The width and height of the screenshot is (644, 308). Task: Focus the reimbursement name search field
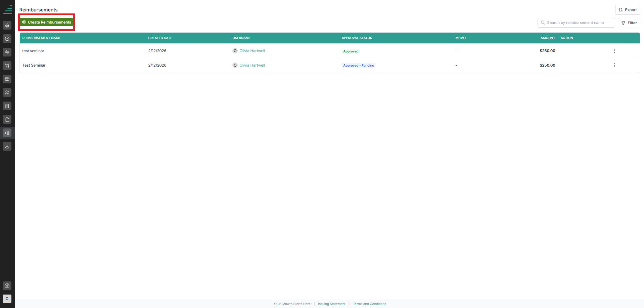(576, 23)
